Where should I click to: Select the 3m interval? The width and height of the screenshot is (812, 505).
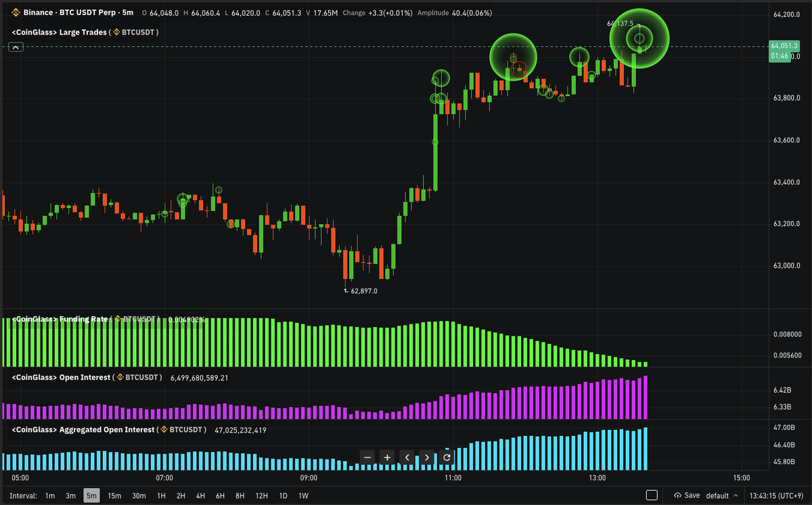70,496
